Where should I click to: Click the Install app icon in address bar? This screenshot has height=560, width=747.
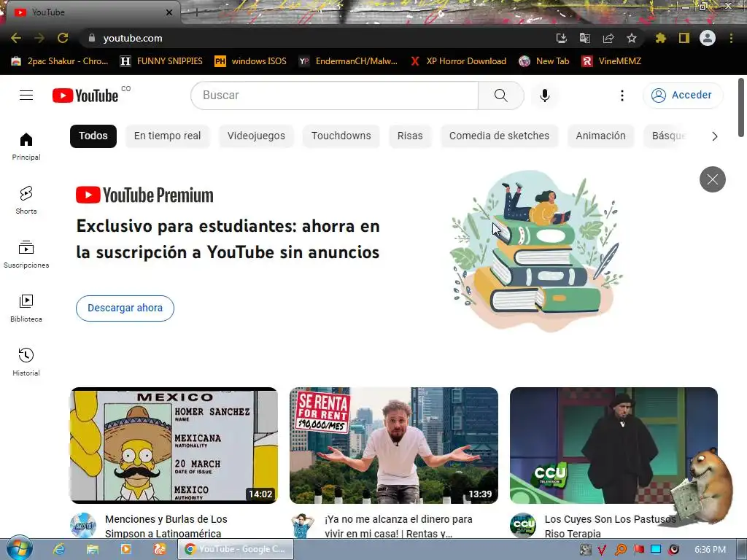point(561,38)
